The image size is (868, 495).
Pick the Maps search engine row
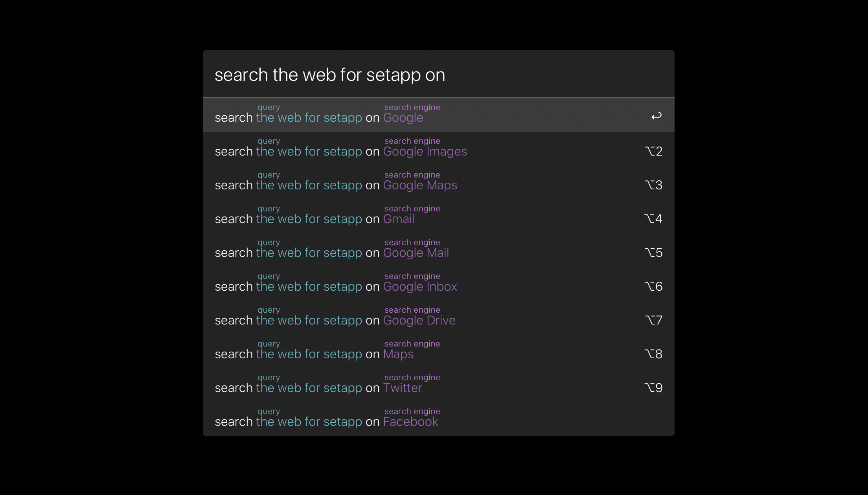pyautogui.click(x=439, y=352)
